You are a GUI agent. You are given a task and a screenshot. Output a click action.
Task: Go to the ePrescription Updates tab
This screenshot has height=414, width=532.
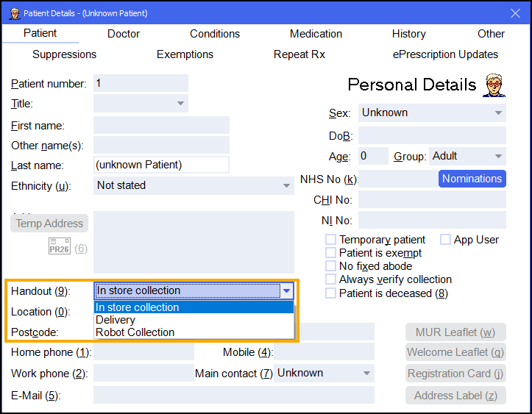tap(445, 54)
